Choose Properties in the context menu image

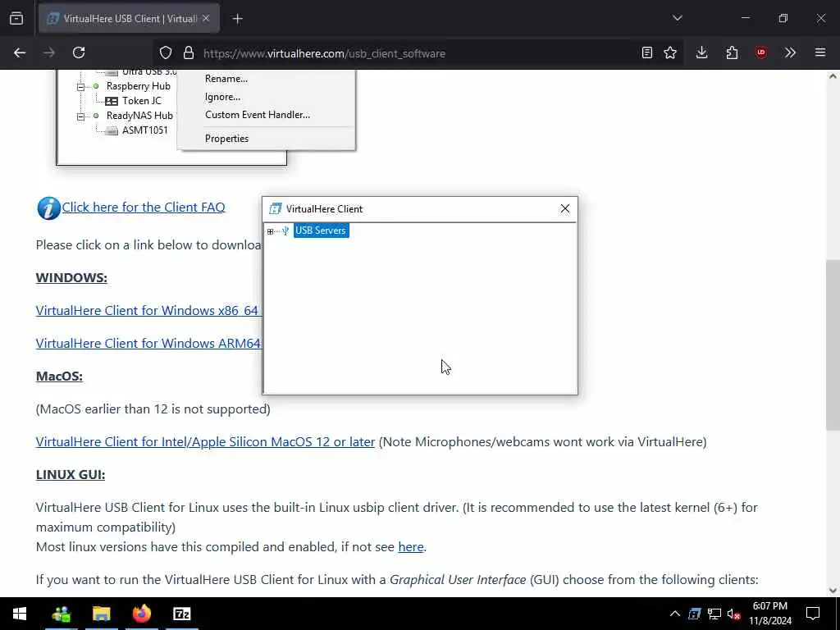pos(226,139)
